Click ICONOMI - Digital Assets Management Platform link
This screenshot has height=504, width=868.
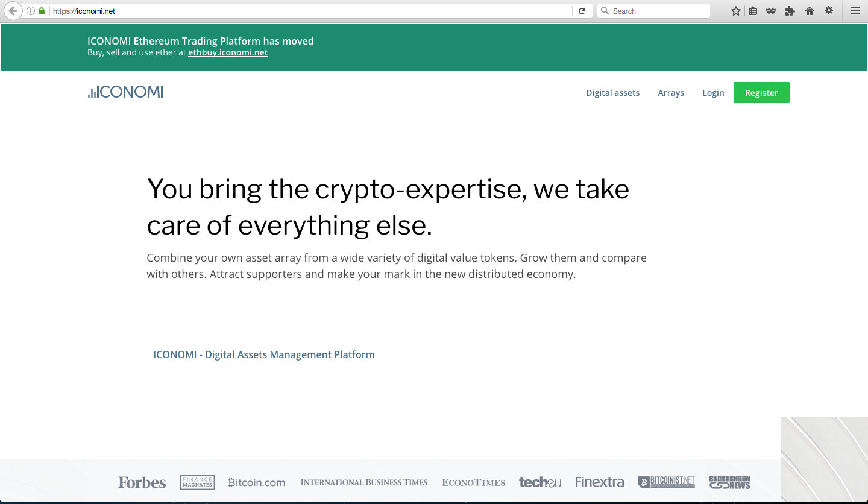point(264,354)
